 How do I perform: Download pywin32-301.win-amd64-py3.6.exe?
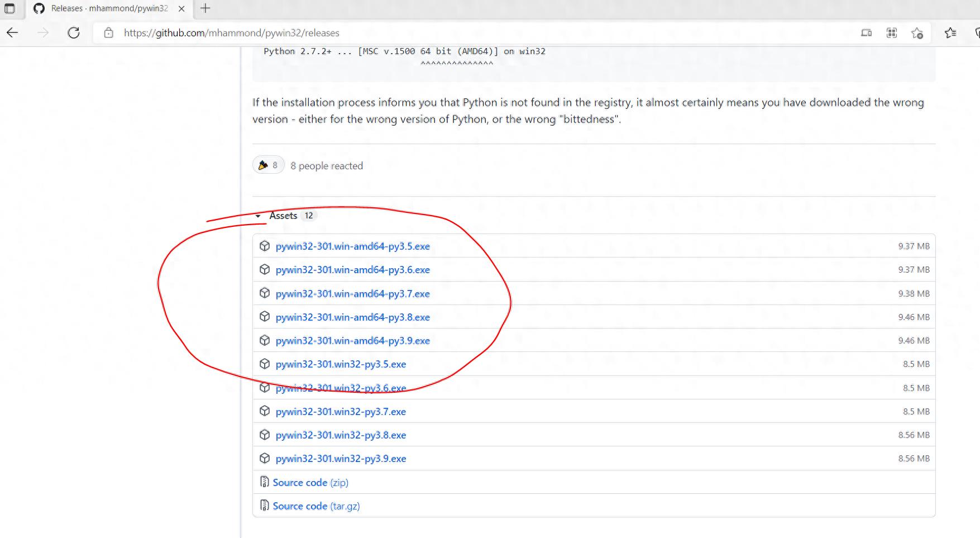click(x=353, y=270)
